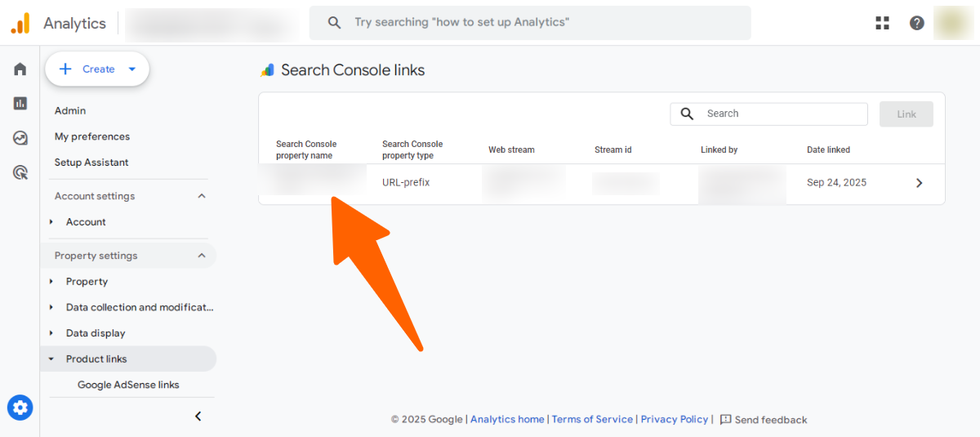Select Google AdSense links item
Screen dimensions: 980x437
click(128, 385)
